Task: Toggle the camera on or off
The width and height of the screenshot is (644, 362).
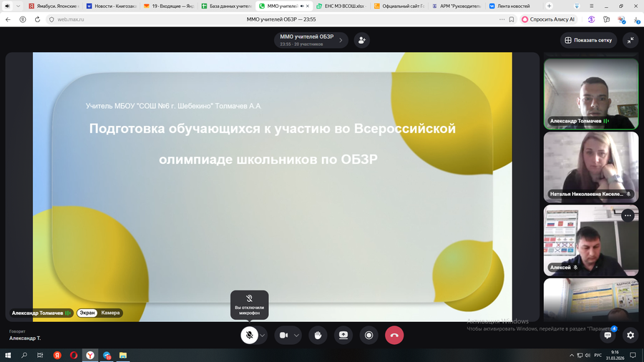Action: 283,335
